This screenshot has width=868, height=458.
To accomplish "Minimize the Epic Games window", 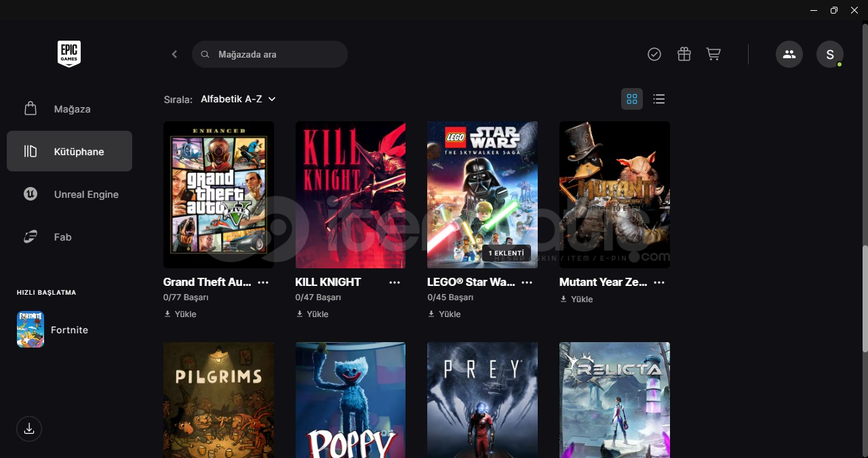I will point(814,10).
